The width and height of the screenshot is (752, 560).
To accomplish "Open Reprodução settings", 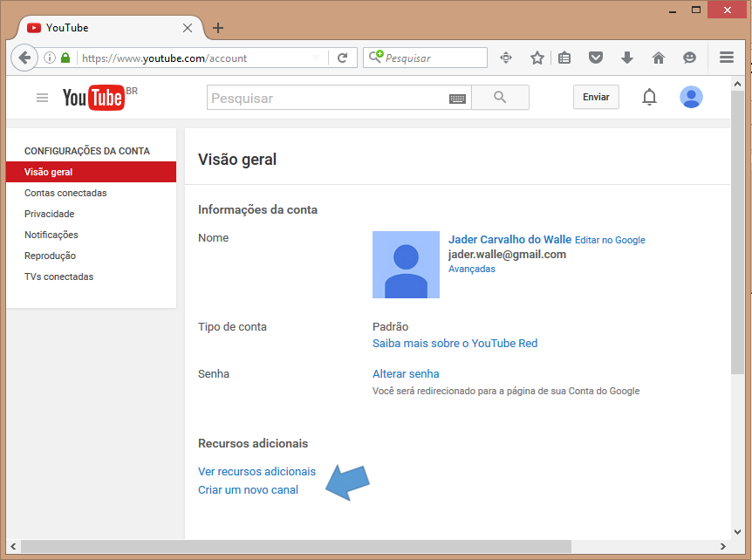I will click(51, 256).
